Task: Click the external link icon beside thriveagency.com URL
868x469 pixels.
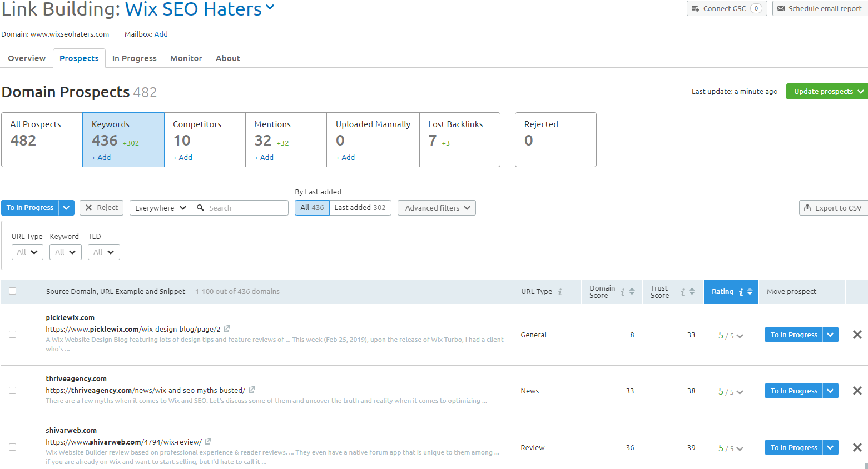Action: [x=251, y=390]
